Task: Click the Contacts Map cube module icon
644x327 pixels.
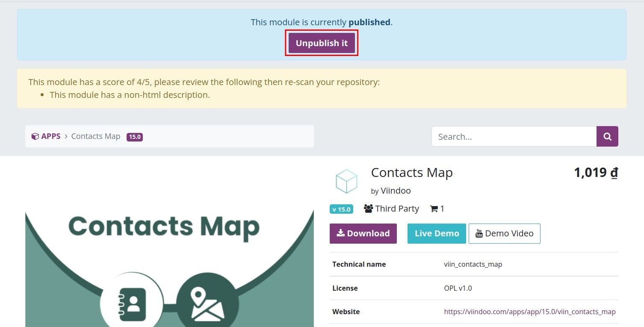Action: pos(346,181)
